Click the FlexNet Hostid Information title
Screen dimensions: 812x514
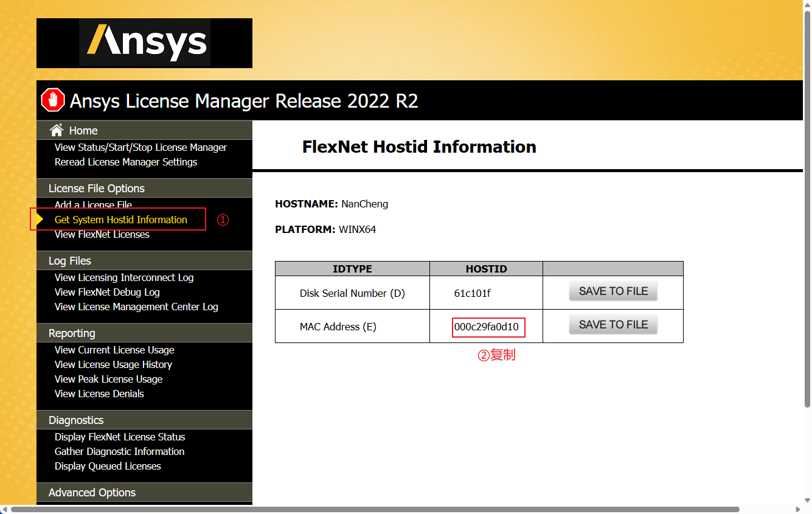point(419,147)
